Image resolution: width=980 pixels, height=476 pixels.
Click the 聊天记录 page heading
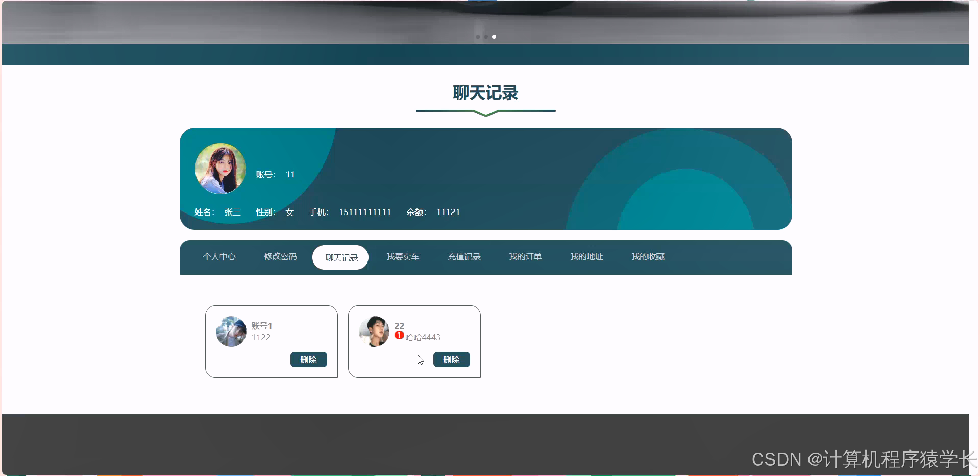(x=485, y=93)
